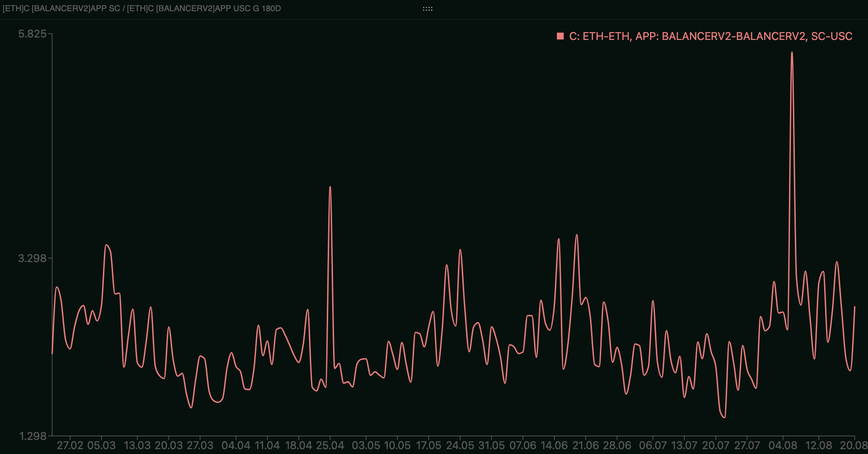Select the 04.08 date label
868x454 pixels.
[783, 445]
